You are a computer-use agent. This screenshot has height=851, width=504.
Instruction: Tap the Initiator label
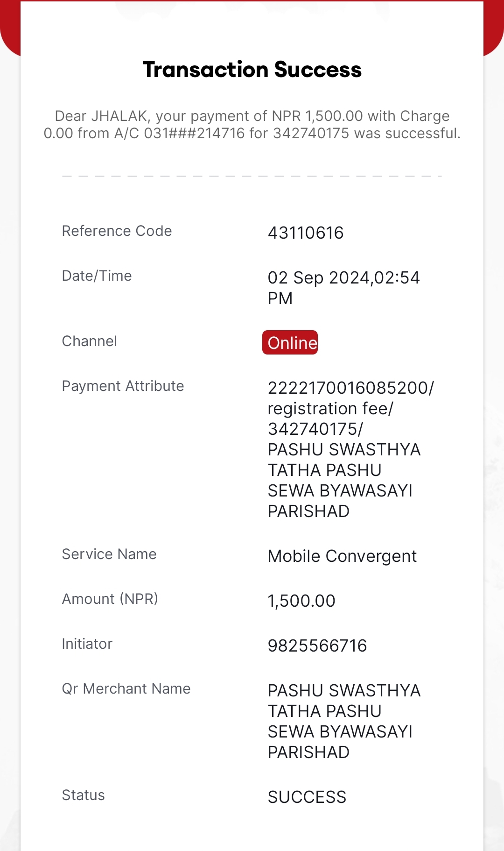click(87, 644)
